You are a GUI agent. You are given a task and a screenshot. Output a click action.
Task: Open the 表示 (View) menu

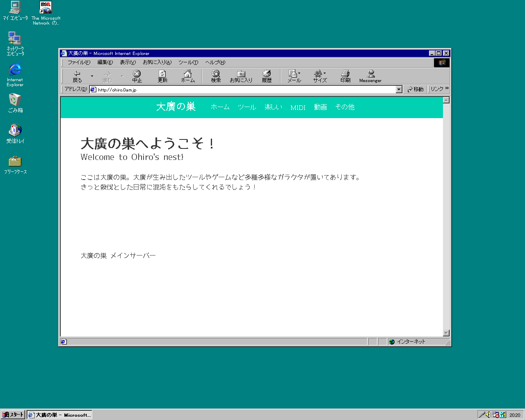tap(128, 62)
